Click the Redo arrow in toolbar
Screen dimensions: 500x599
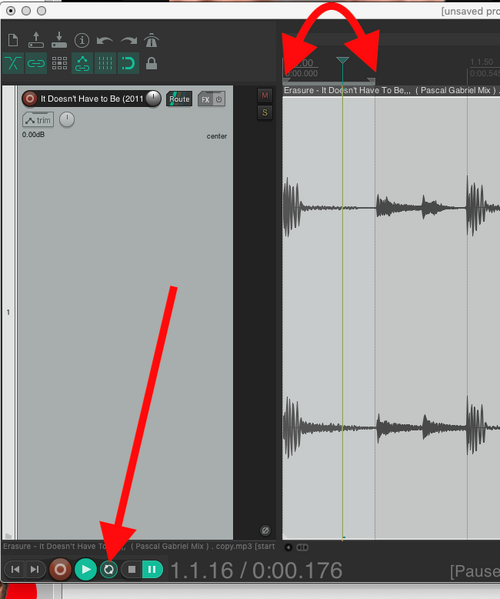pos(129,40)
